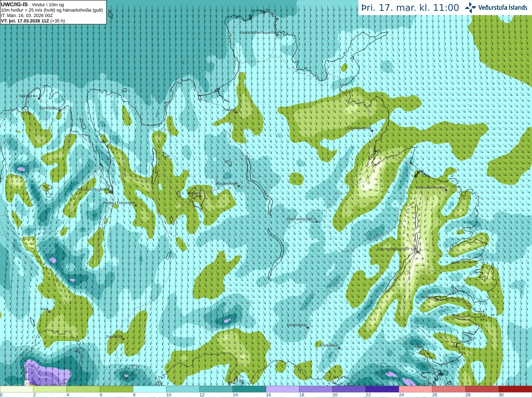Click the 26–28 m/s legend swatch

click(x=449, y=389)
